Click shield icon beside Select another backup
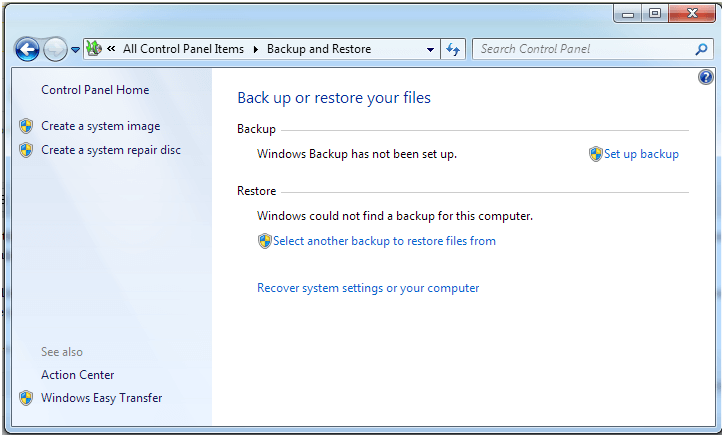 point(265,241)
